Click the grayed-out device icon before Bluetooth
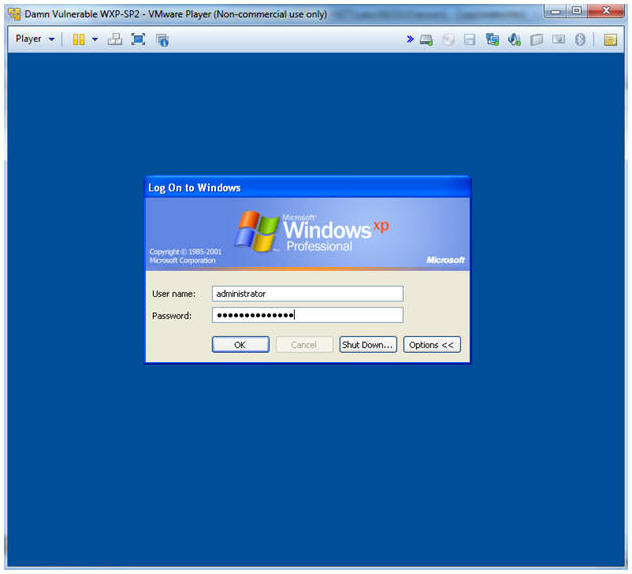632x574 pixels. [x=559, y=40]
